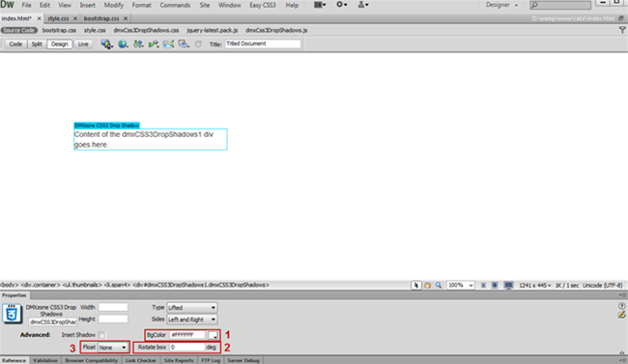Switch to the style.css document tab
This screenshot has height=364, width=628.
coord(59,18)
